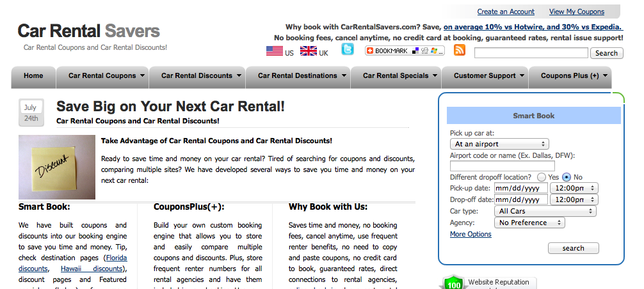
Task: Open the Hawaii discounts link
Action: (x=92, y=269)
